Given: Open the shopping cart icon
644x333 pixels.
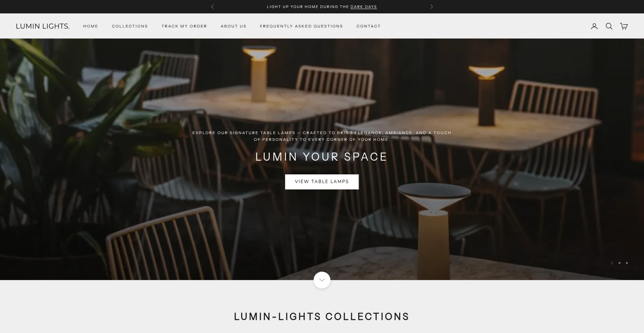Looking at the screenshot, I should 624,26.
